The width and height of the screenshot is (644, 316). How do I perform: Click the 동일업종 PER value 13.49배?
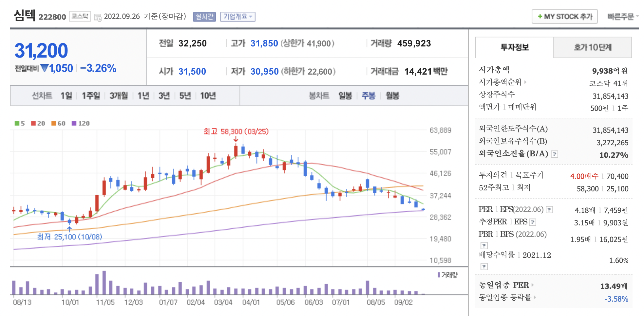coord(614,286)
